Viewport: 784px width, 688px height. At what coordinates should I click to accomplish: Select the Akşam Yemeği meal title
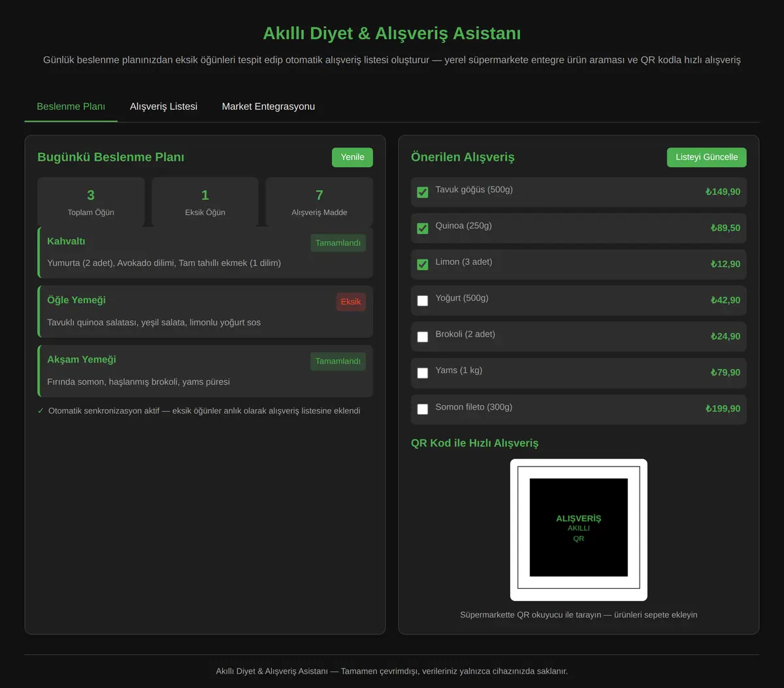(82, 359)
